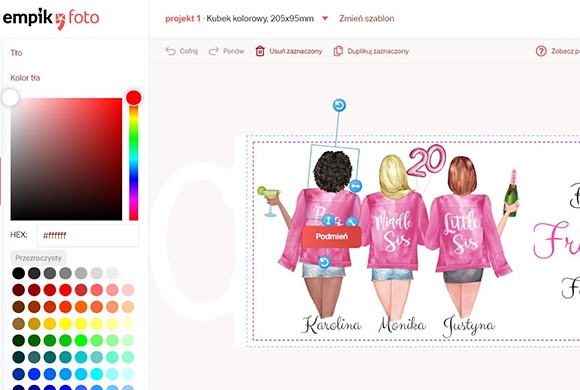
Task: Click the horizontal resize handle on selected image
Action: (x=355, y=186)
